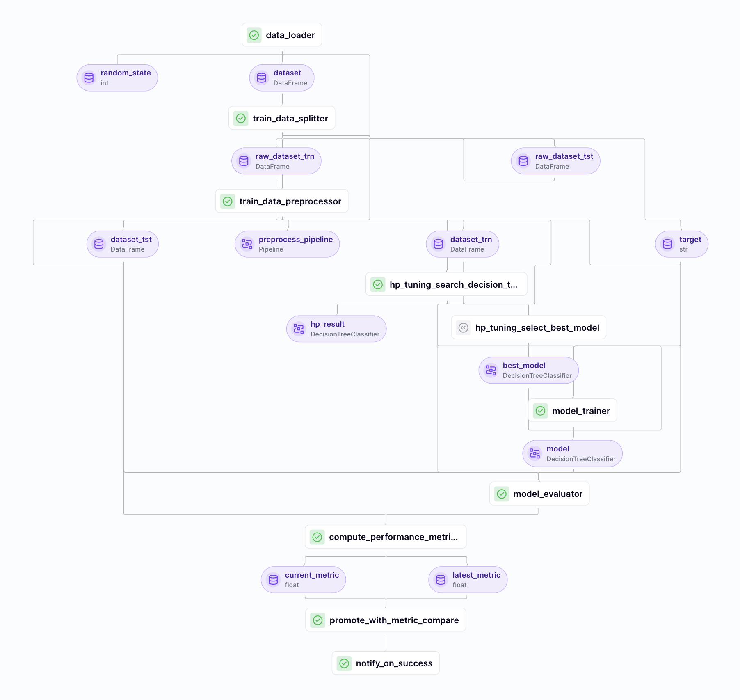Select the hp_tuning_search_decision_t... step
The width and height of the screenshot is (740, 700).
point(446,285)
